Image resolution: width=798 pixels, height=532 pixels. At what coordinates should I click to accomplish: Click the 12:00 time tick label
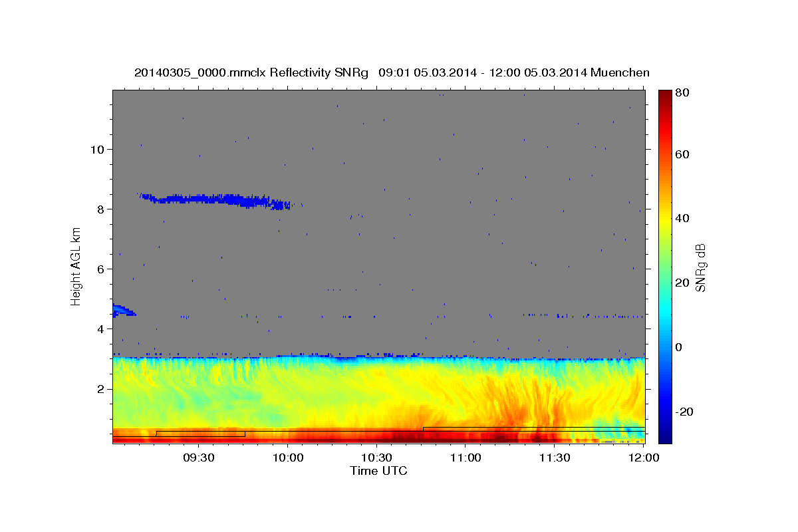643,458
